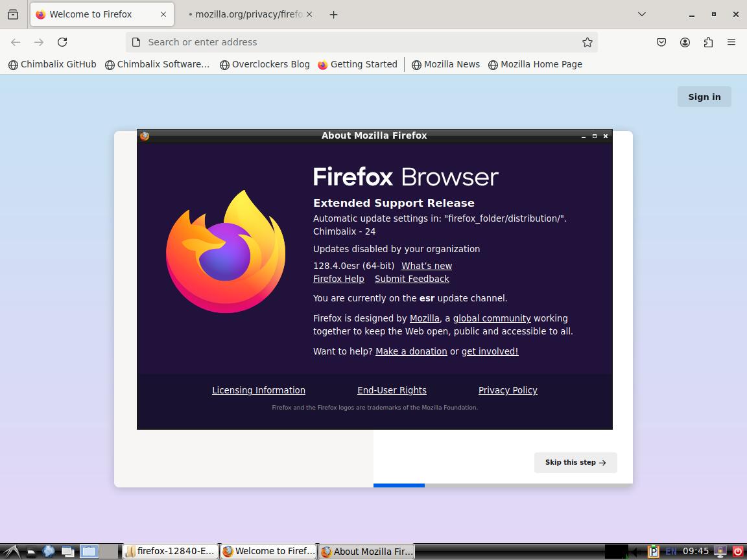Viewport: 747px width, 560px height.
Task: Click the browser back arrow
Action: coord(16,42)
